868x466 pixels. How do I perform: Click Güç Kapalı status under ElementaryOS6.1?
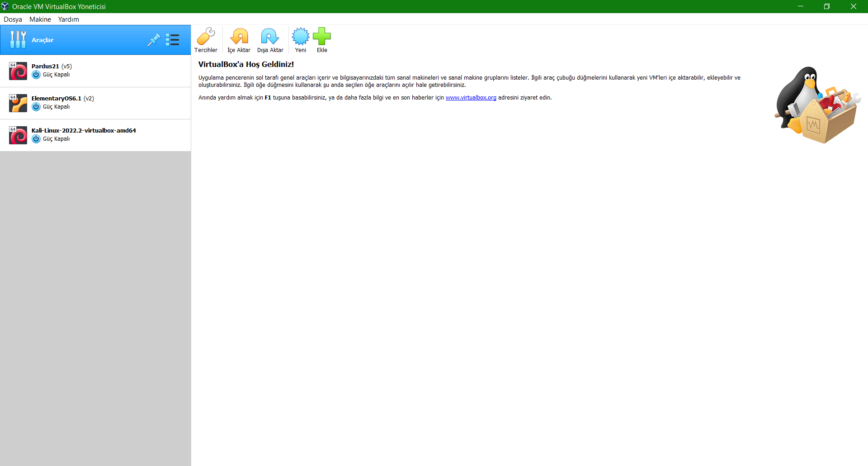(56, 107)
